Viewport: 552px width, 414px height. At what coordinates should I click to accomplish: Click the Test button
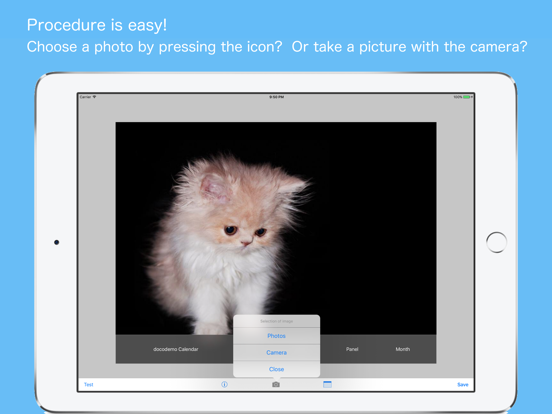point(89,384)
